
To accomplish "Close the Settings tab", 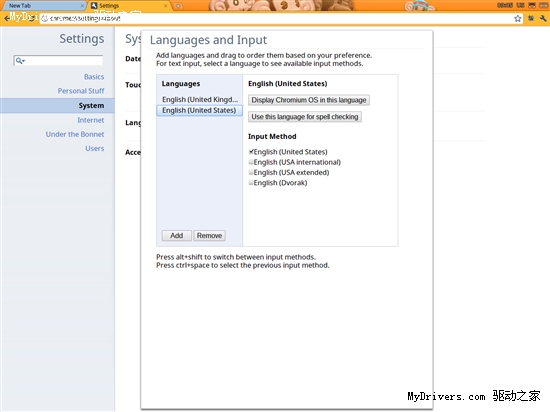I will tap(166, 6).
